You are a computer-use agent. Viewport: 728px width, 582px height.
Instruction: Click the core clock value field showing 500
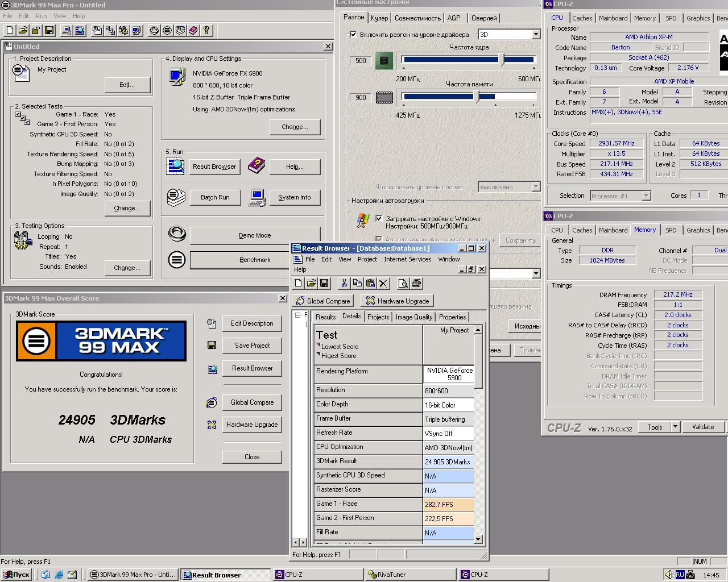coord(361,60)
